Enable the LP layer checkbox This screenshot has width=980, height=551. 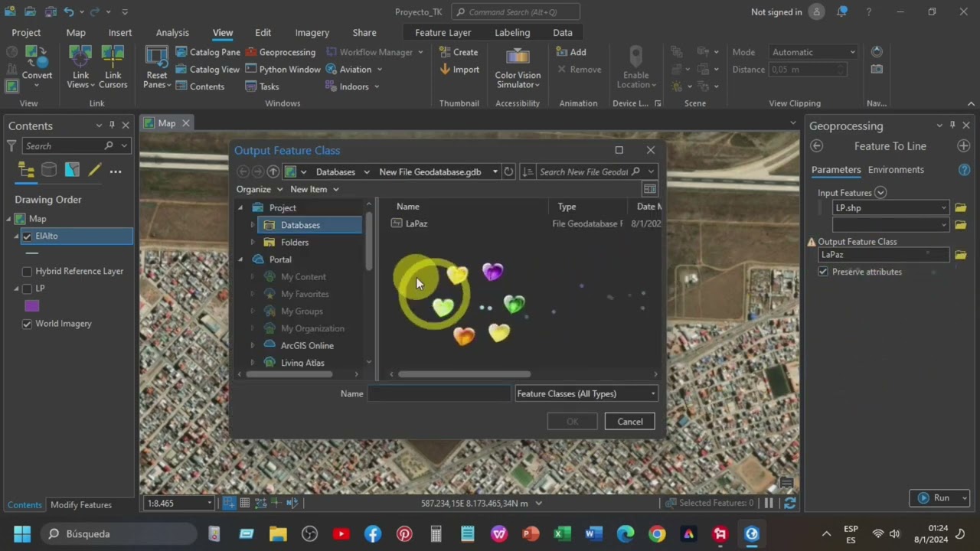pos(28,289)
